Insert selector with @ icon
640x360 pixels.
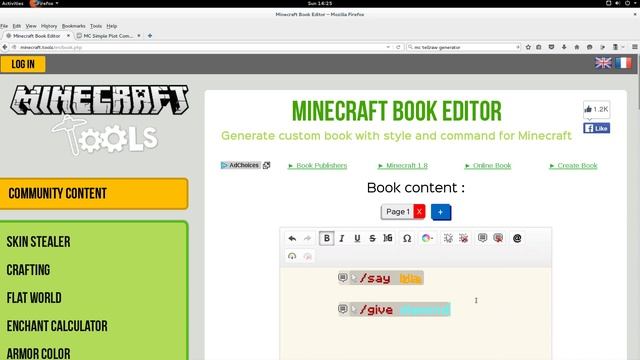point(517,238)
